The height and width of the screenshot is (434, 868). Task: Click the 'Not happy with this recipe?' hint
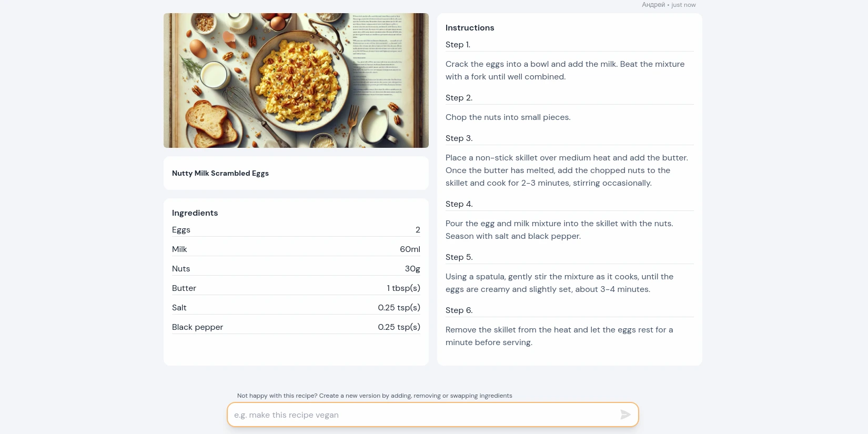coord(375,396)
